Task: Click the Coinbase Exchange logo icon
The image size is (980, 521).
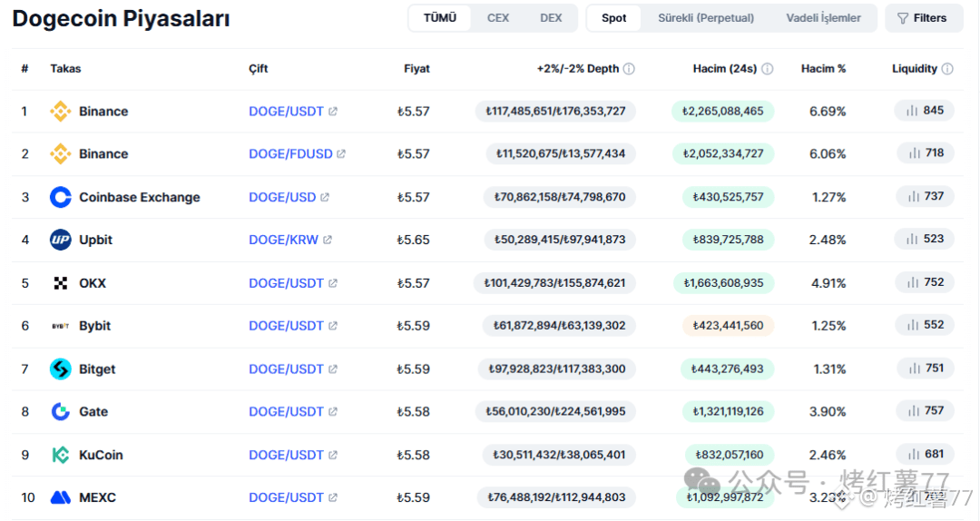Action: click(x=61, y=197)
